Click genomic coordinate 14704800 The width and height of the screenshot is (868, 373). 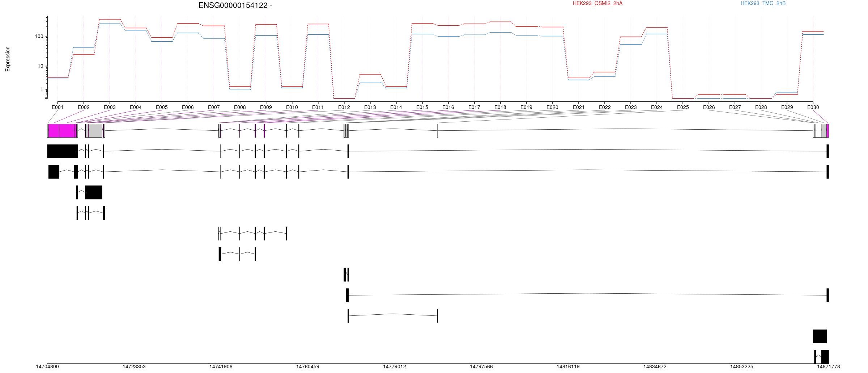(47, 367)
